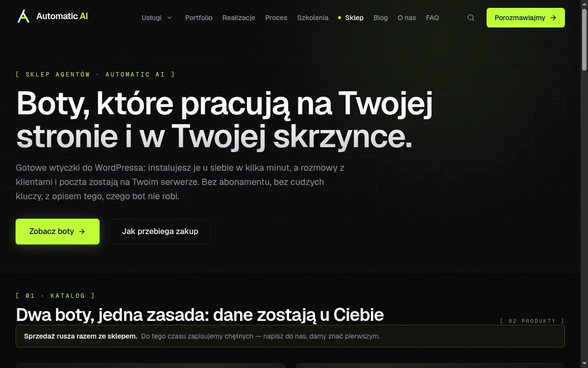Navigate to Szkolenia
The width and height of the screenshot is (588, 368).
click(313, 18)
